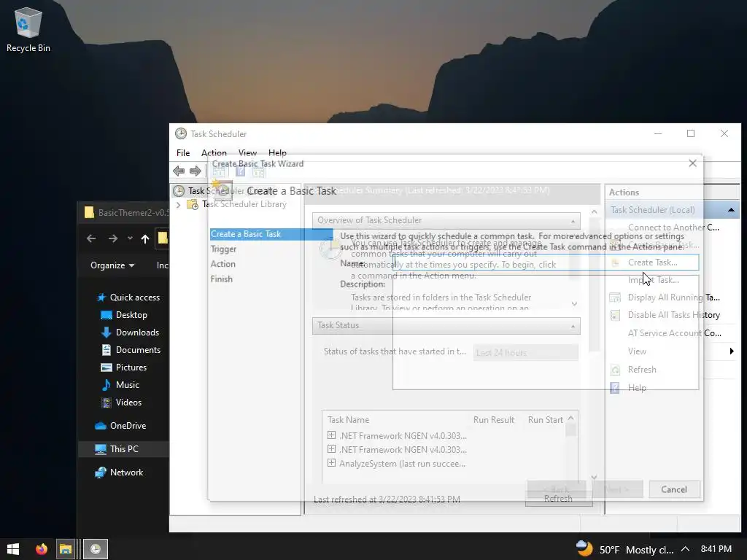Screen dimensions: 747x560
Task: Click the File Explorer back arrow
Action: point(91,238)
